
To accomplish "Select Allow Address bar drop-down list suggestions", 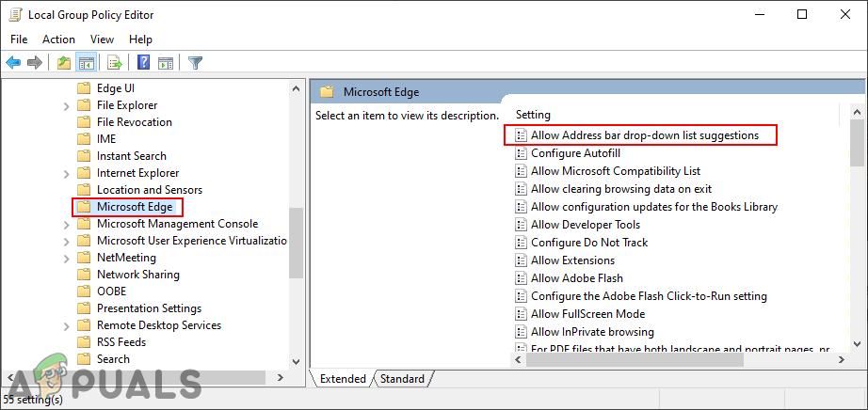I will point(644,135).
